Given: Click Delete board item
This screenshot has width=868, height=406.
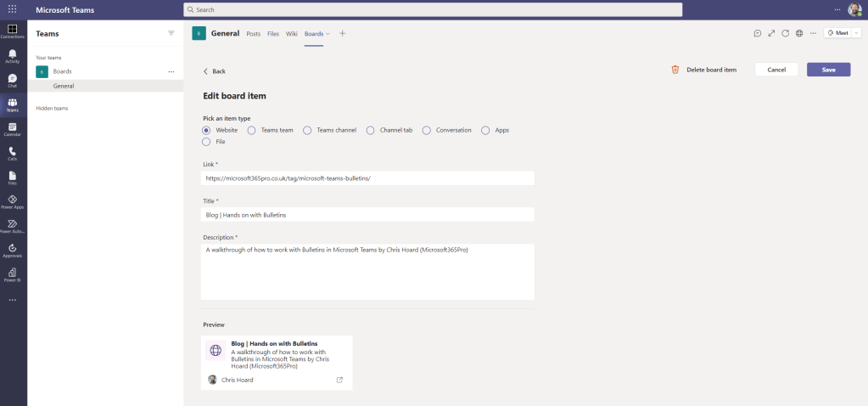Looking at the screenshot, I should [x=703, y=70].
